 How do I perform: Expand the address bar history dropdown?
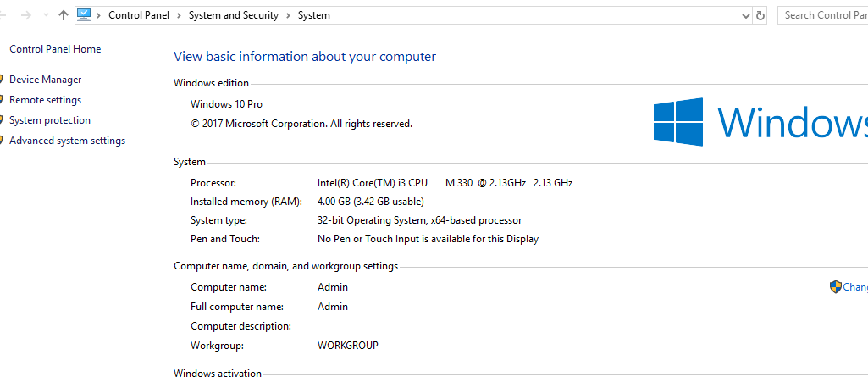pyautogui.click(x=745, y=15)
